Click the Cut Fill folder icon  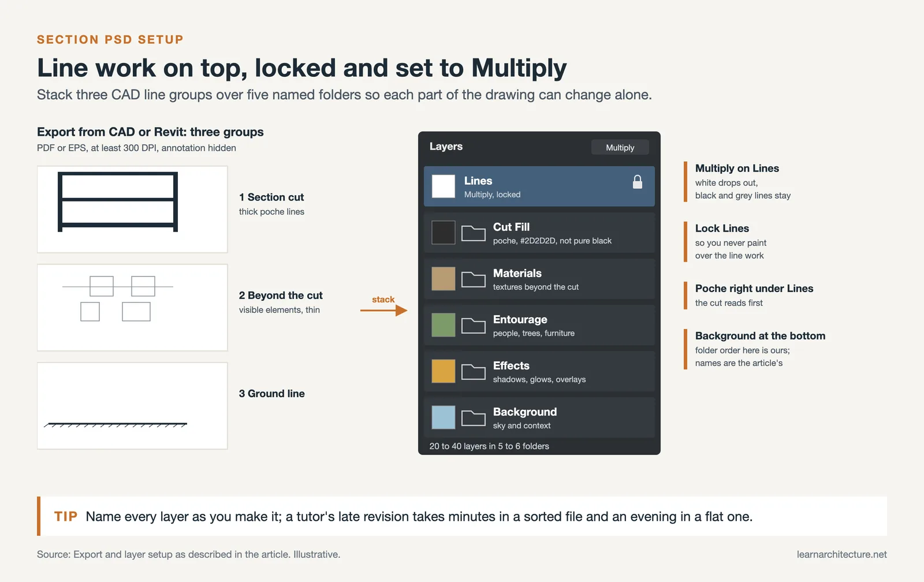point(474,233)
